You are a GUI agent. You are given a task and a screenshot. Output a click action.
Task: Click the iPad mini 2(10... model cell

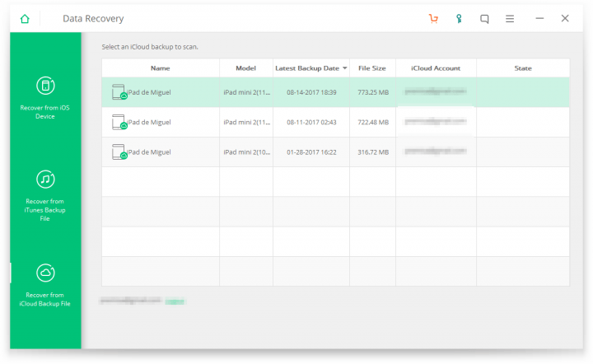(246, 152)
